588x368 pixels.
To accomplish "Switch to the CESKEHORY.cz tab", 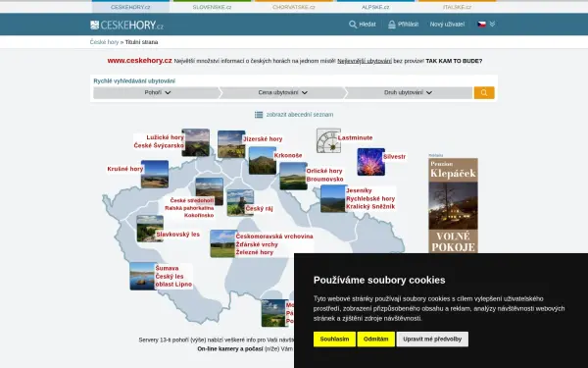I will [x=130, y=7].
